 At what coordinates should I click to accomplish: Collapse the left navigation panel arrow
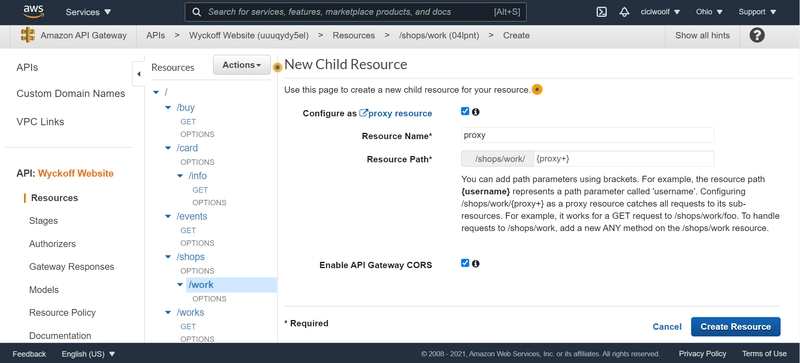pos(138,74)
